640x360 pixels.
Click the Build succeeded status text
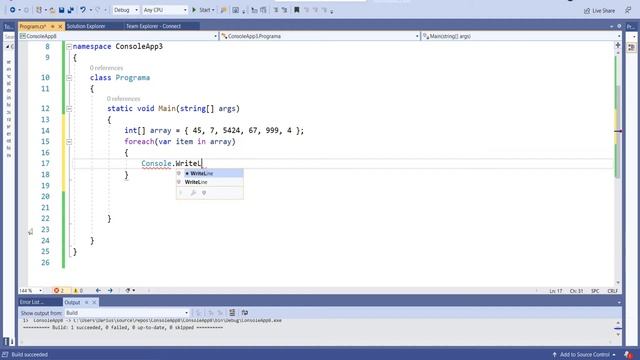[x=30, y=355]
